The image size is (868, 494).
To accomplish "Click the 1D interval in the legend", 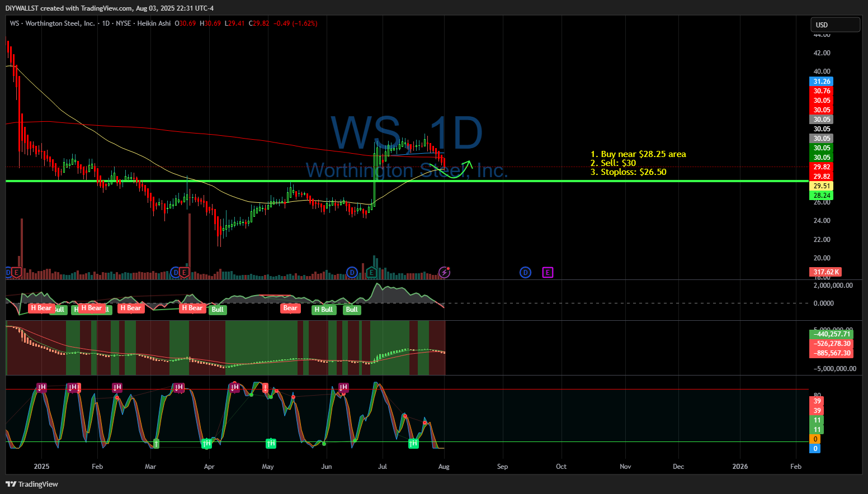I will tap(106, 23).
